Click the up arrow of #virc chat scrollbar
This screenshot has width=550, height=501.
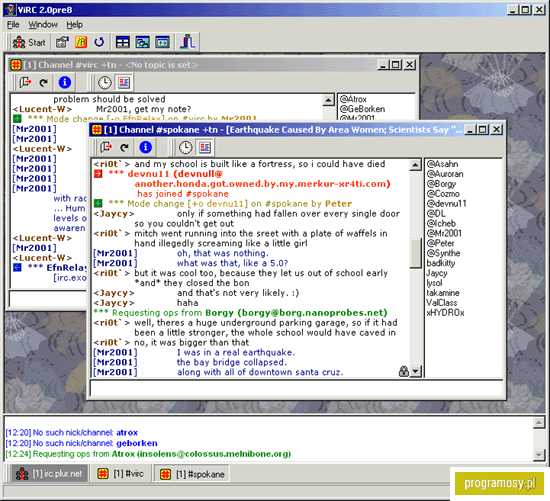click(328, 100)
